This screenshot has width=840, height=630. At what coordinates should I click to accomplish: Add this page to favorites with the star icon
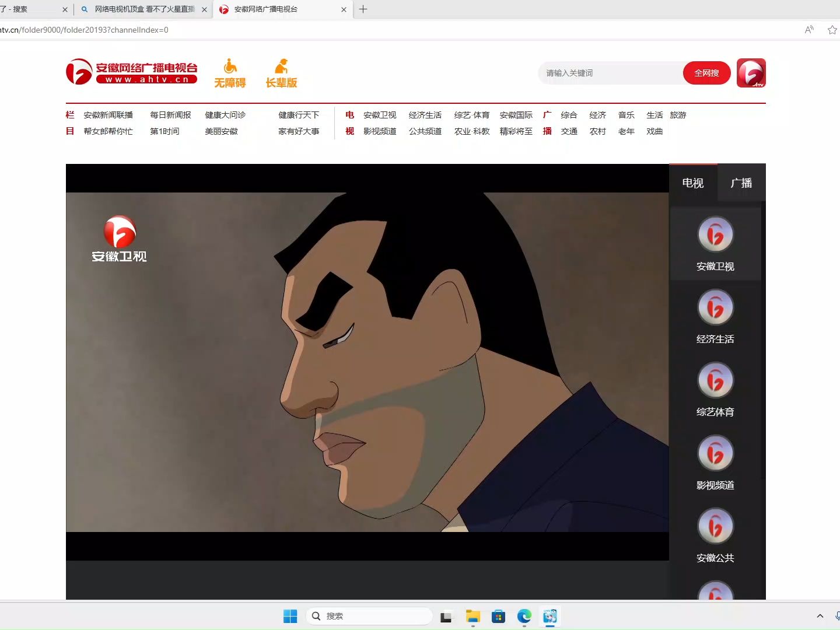coord(832,30)
